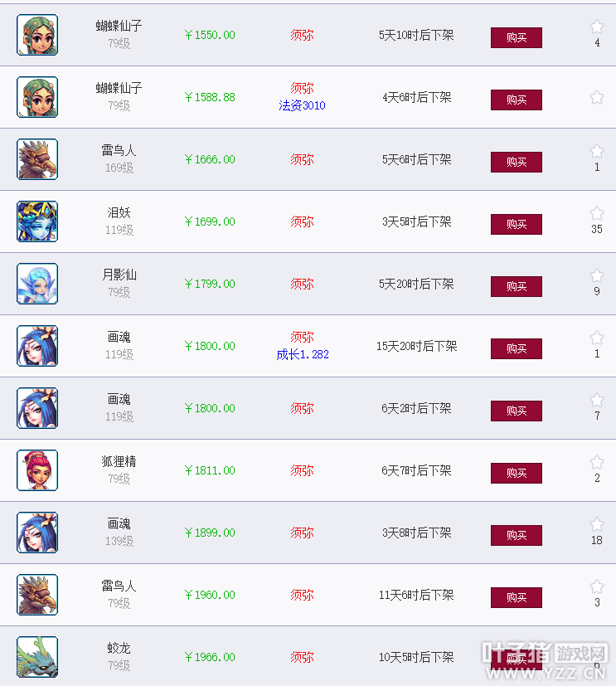Click the 蛟龙 dragon avatar icon
Image resolution: width=616 pixels, height=686 pixels.
(x=37, y=657)
